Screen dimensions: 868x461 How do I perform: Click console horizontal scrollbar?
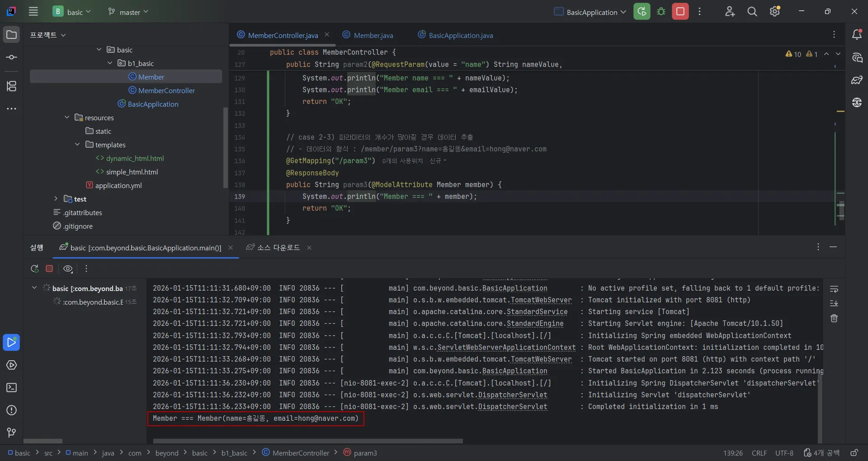308,441
